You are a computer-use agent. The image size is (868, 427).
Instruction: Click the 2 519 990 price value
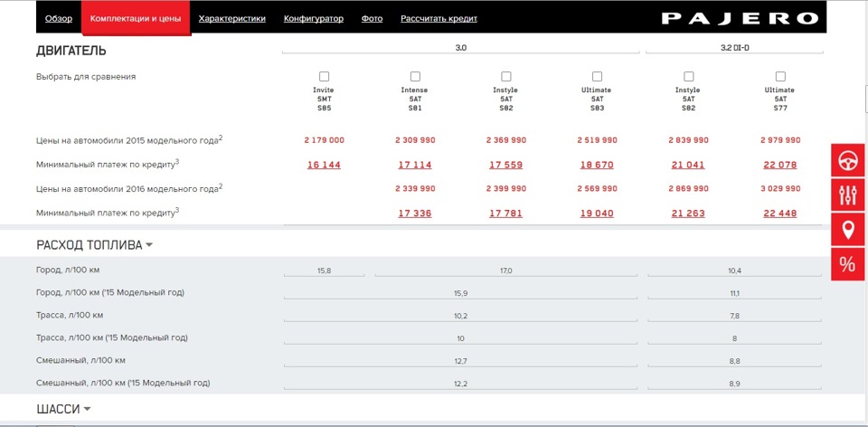[597, 140]
